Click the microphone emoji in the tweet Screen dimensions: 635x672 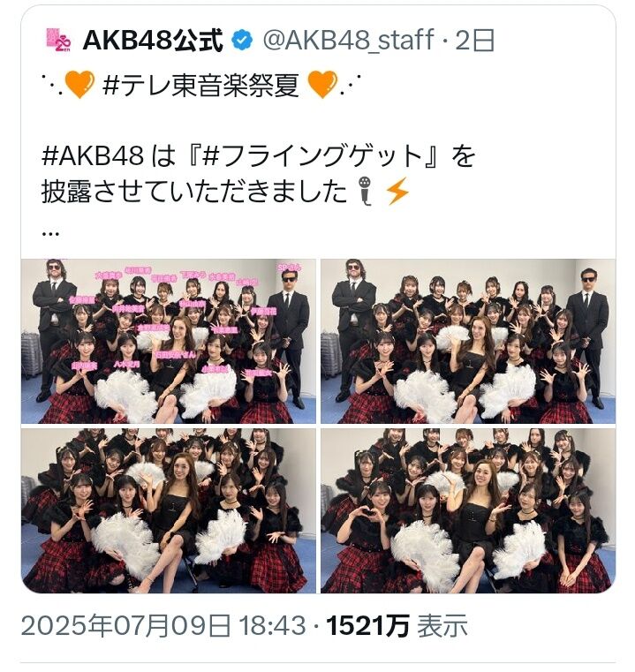click(x=366, y=191)
